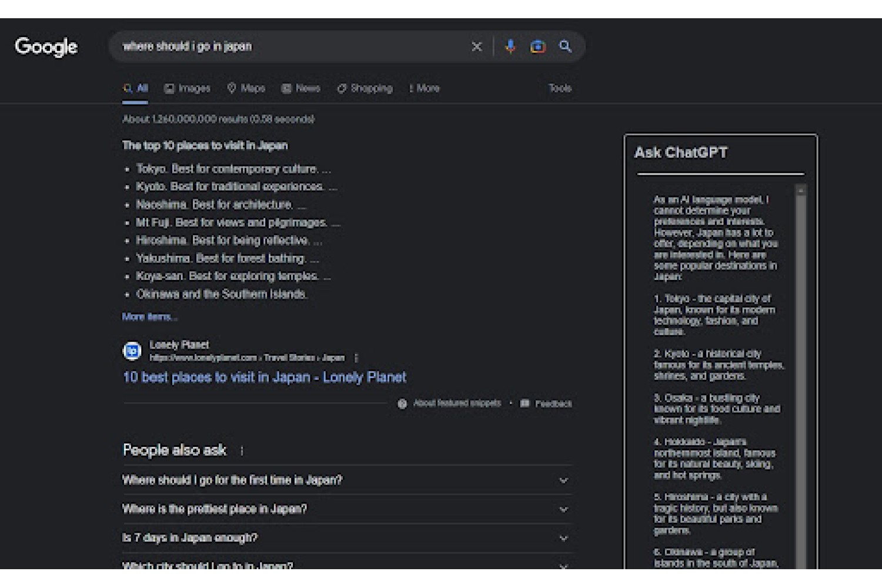The image size is (882, 588).
Task: Click the More items link
Action: click(149, 317)
